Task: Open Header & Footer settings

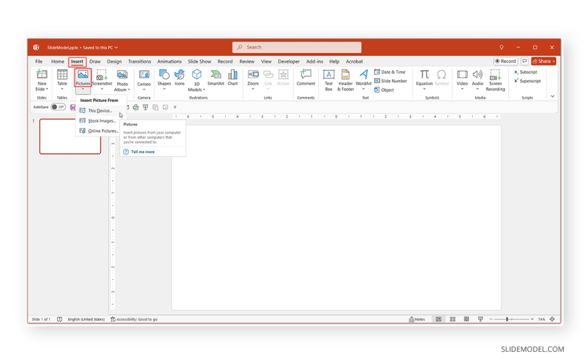Action: [345, 80]
